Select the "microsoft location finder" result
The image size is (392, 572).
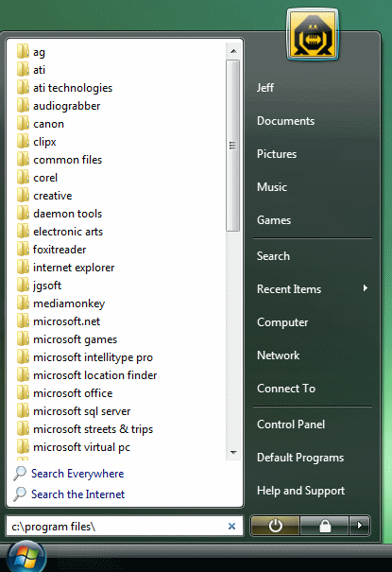pyautogui.click(x=95, y=375)
